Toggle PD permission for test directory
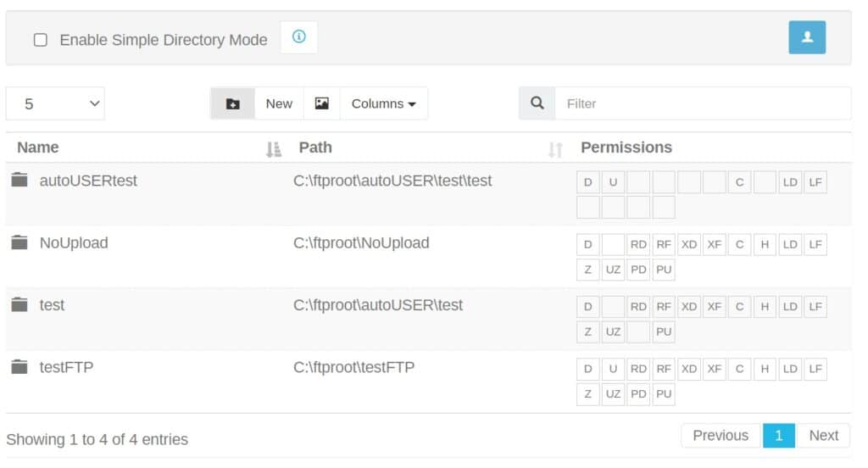Image resolution: width=868 pixels, height=468 pixels. 638,331
